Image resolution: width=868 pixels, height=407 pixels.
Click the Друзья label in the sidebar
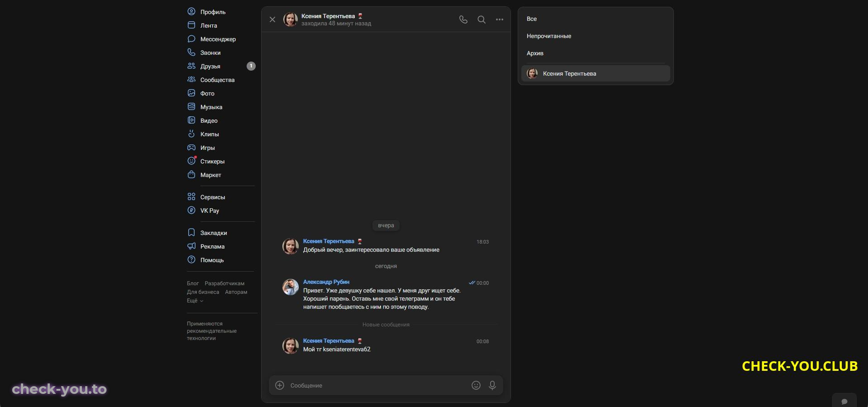click(210, 66)
